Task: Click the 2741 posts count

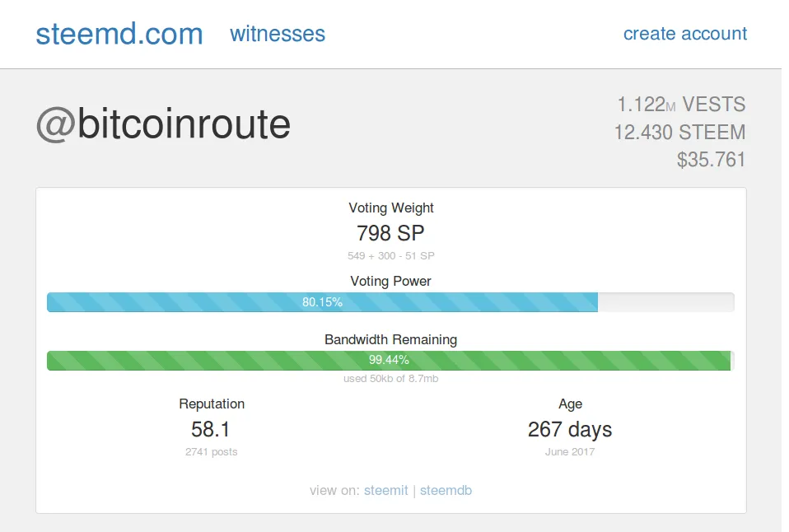Action: (x=212, y=452)
